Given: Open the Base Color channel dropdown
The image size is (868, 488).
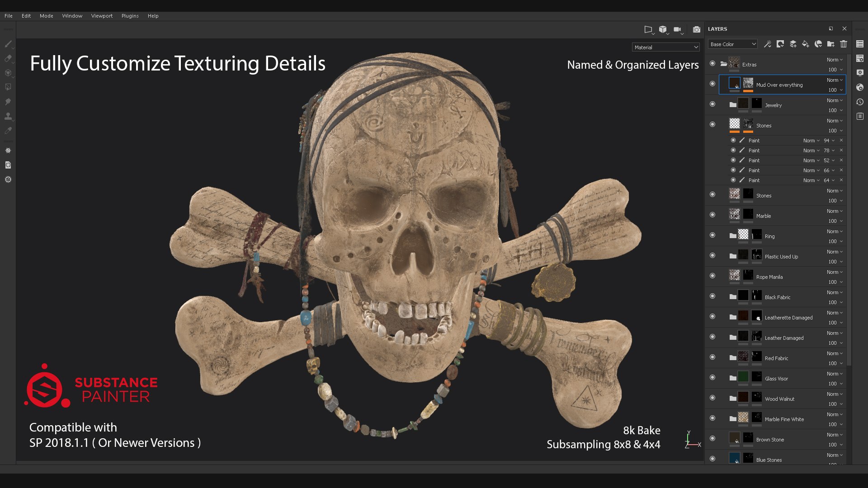Looking at the screenshot, I should pos(732,44).
